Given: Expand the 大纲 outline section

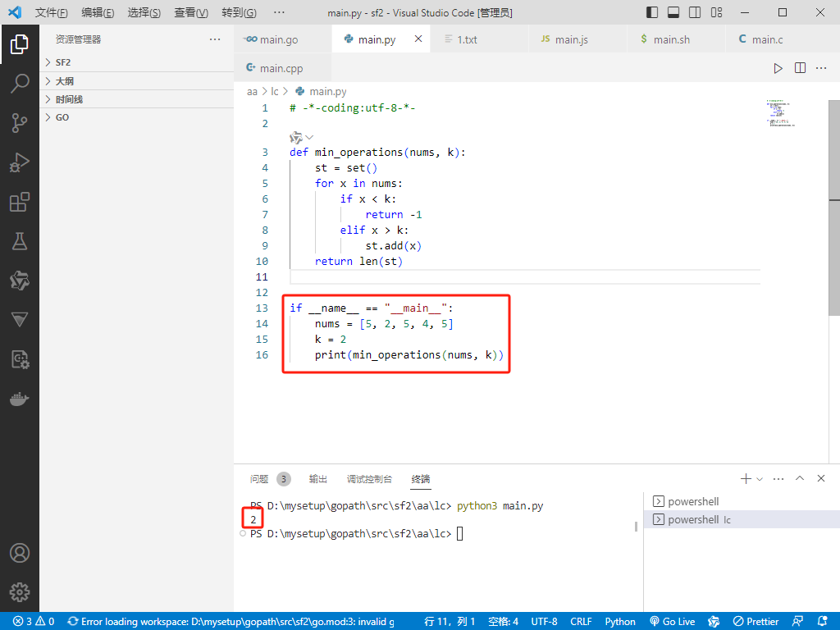Looking at the screenshot, I should [x=137, y=81].
